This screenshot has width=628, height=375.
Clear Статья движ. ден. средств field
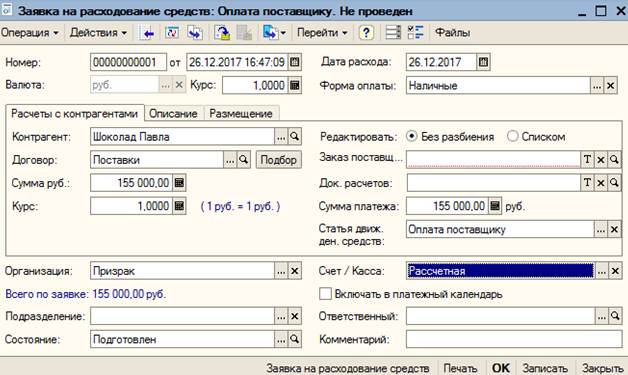coord(614,230)
